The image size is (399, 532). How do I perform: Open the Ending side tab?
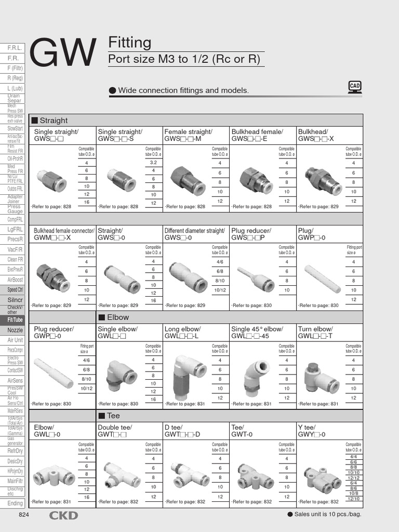(x=12, y=503)
